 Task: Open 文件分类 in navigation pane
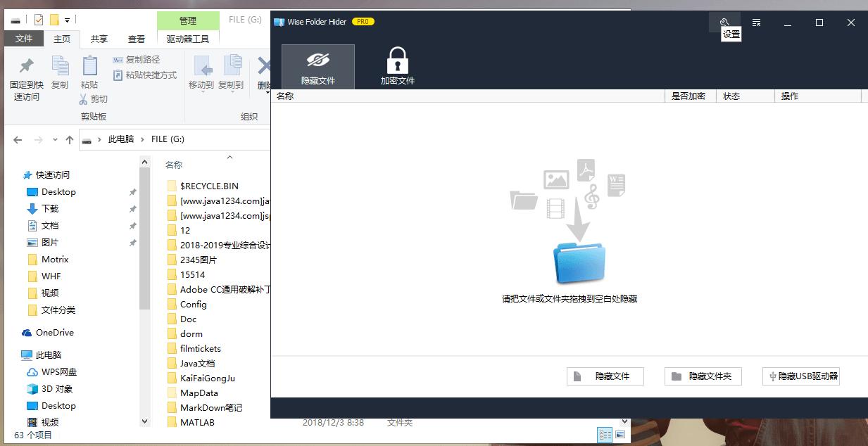(x=58, y=310)
